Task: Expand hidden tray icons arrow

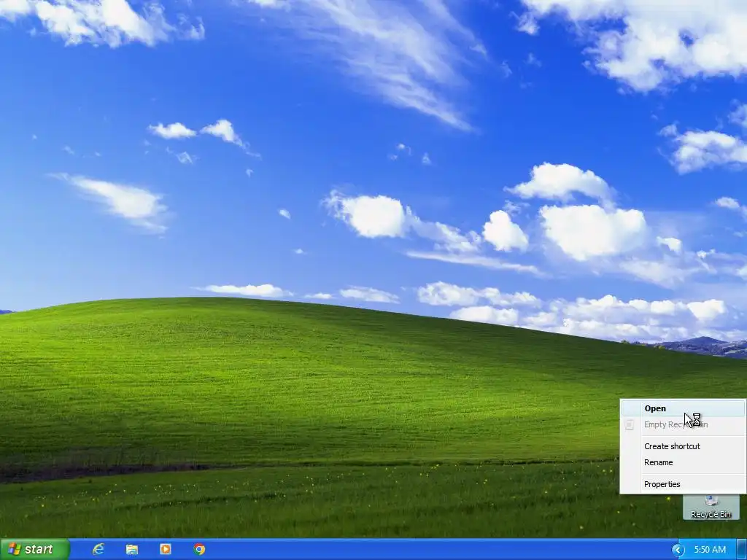Action: point(678,550)
